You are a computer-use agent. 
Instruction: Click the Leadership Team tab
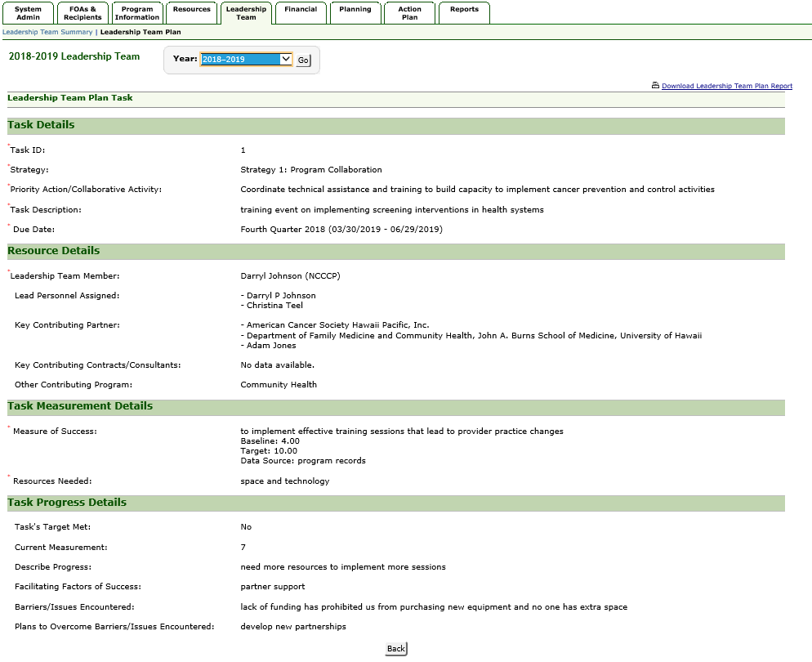pos(246,13)
